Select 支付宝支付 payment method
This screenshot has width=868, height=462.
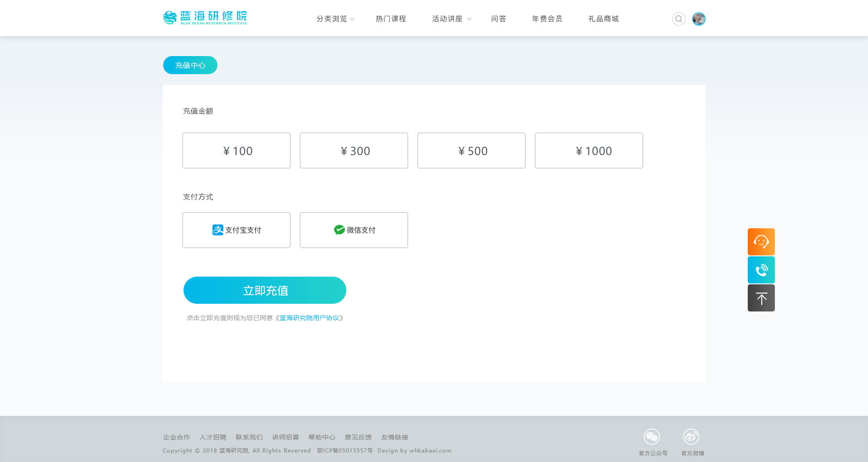(x=236, y=230)
